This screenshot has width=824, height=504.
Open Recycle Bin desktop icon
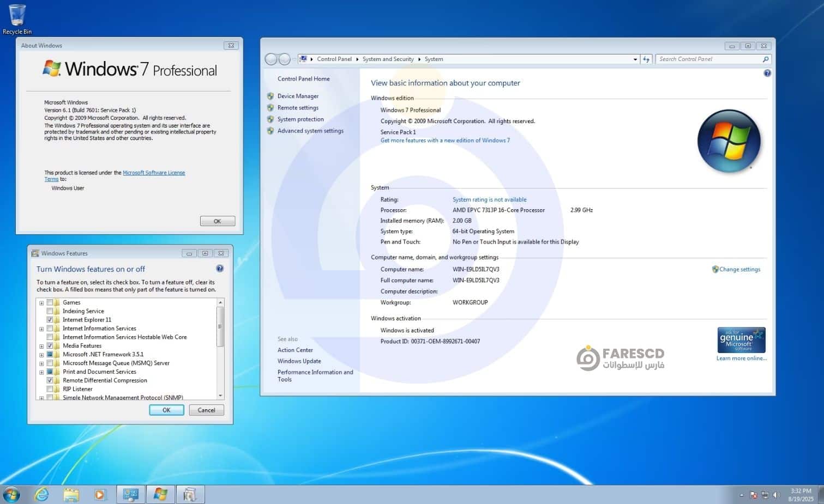pyautogui.click(x=17, y=19)
